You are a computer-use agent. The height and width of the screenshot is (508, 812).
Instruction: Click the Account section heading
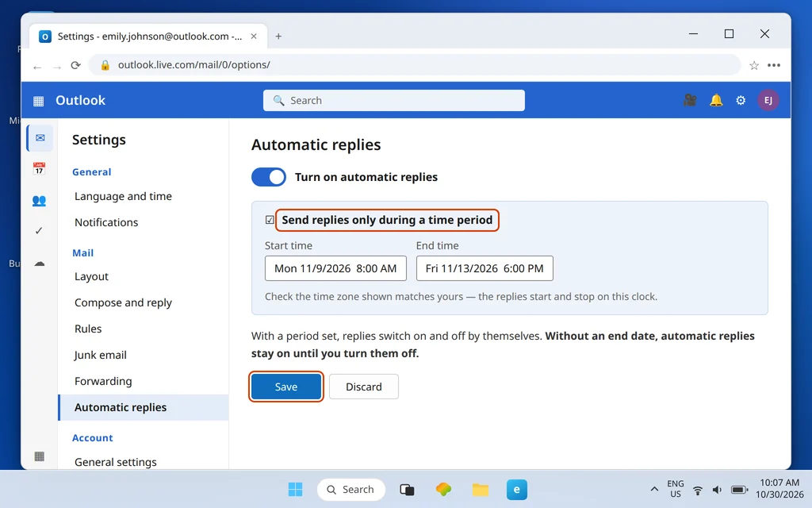click(x=92, y=438)
